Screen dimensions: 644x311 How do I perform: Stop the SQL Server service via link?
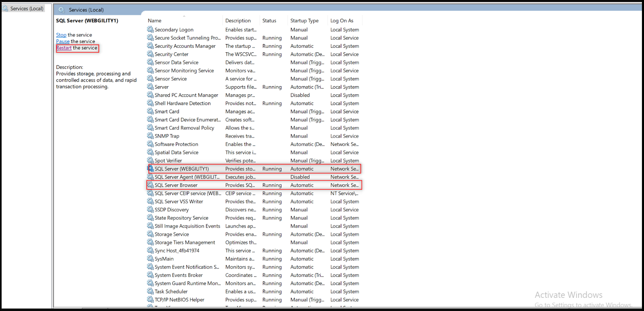(x=61, y=35)
